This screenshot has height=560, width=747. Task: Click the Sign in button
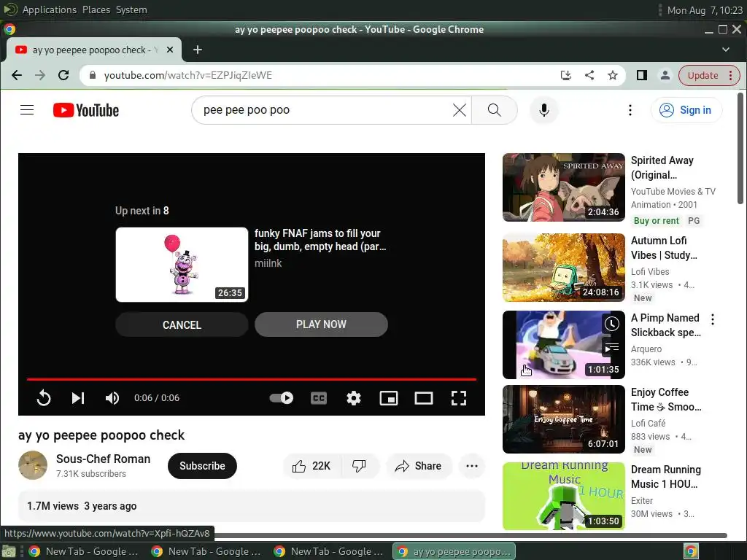(686, 110)
